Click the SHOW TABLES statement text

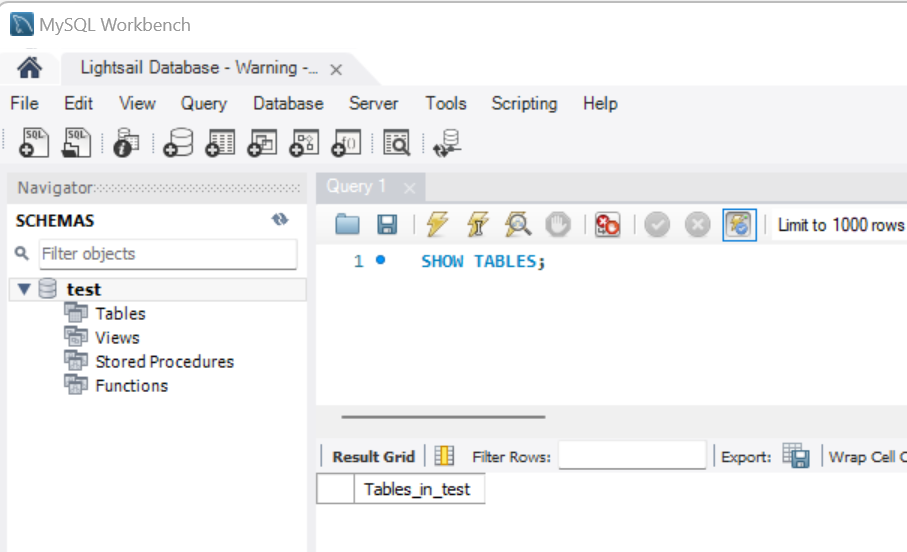483,262
